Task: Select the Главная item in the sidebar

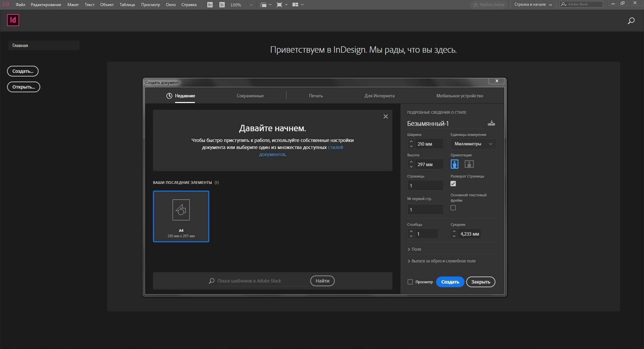Action: [x=44, y=45]
